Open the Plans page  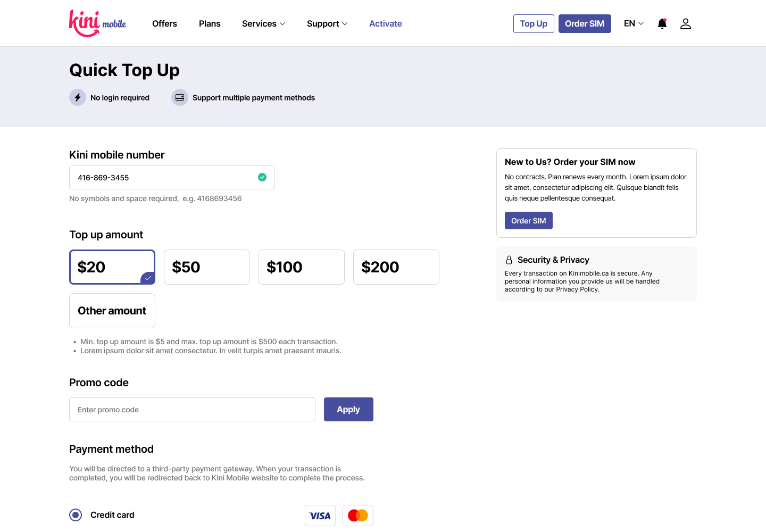(x=210, y=23)
